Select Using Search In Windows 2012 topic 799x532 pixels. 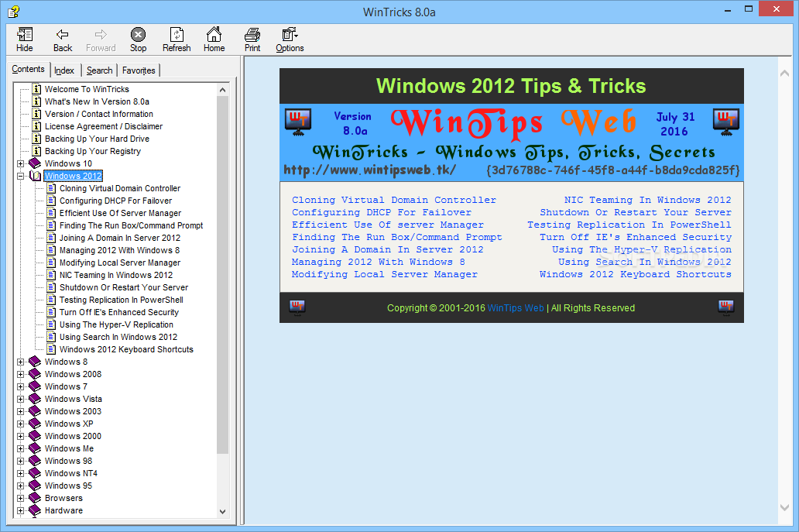click(118, 337)
